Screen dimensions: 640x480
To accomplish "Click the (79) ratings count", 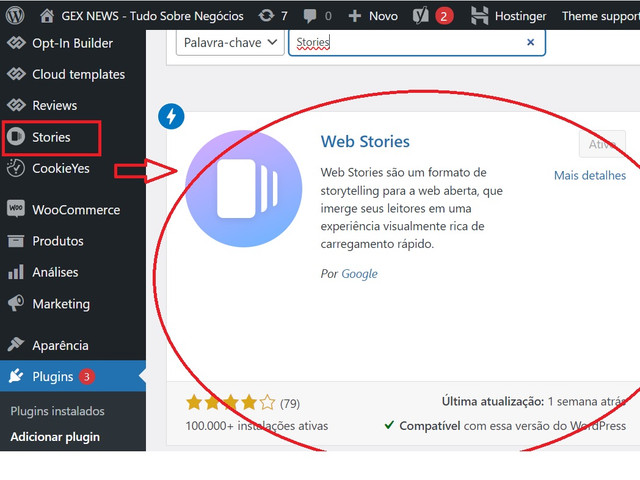I will click(x=290, y=404).
